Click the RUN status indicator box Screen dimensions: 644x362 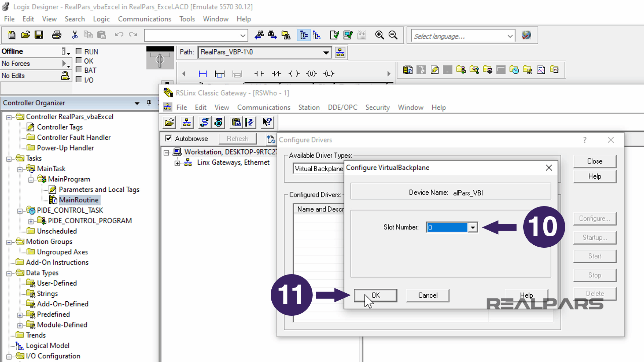click(79, 51)
